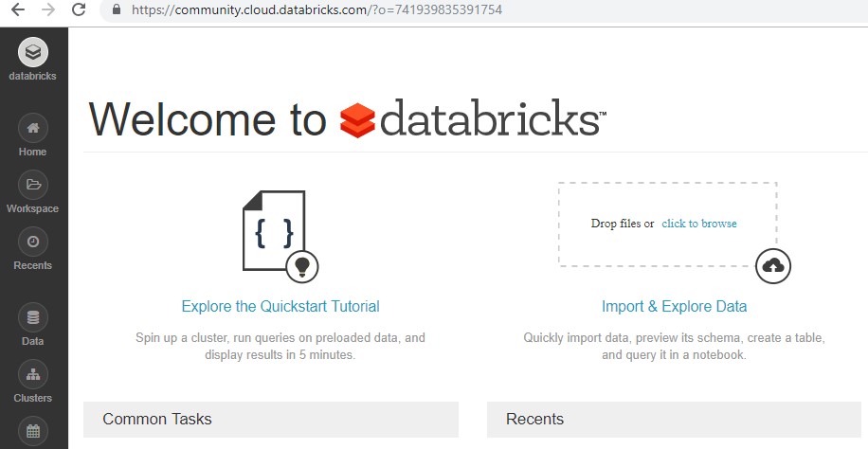Image resolution: width=868 pixels, height=449 pixels.
Task: Click the padlock site info icon
Action: (117, 10)
